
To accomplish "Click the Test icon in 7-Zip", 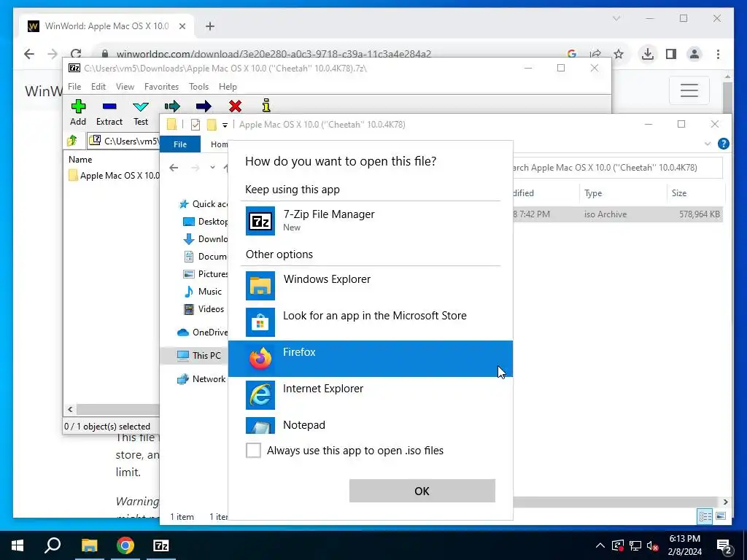I will [x=141, y=106].
